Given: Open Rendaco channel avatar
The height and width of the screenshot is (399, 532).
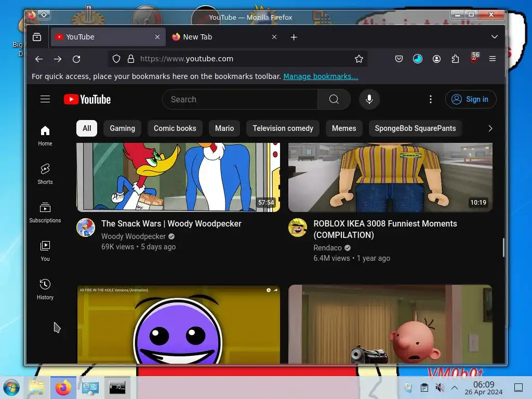Looking at the screenshot, I should (x=298, y=228).
